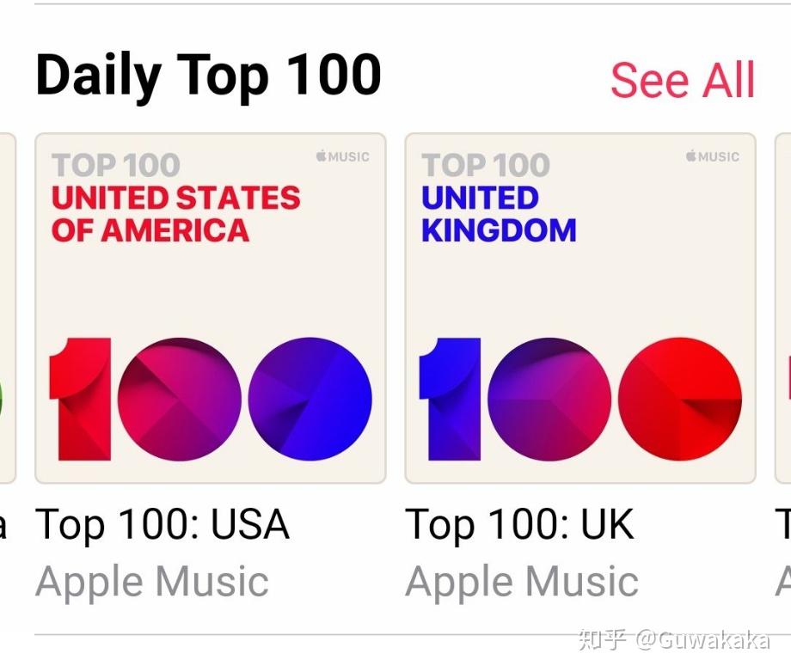Tap the purple middle zero on UK cover

point(549,399)
